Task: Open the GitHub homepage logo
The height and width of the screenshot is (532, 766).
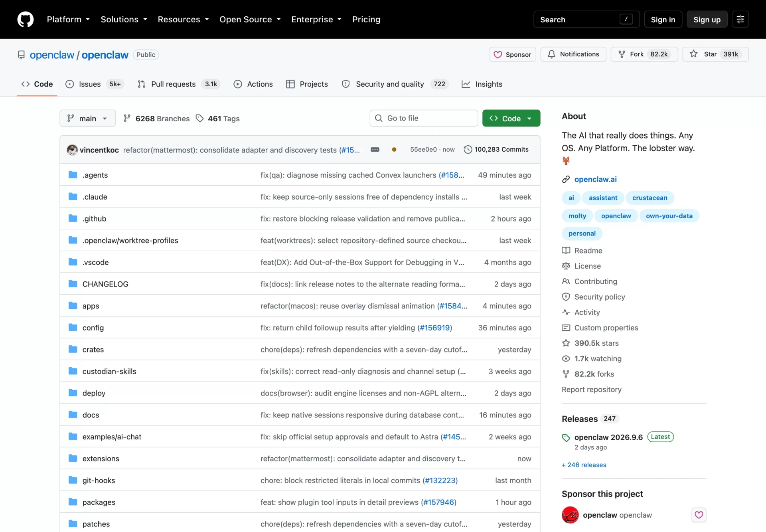Action: coord(26,19)
